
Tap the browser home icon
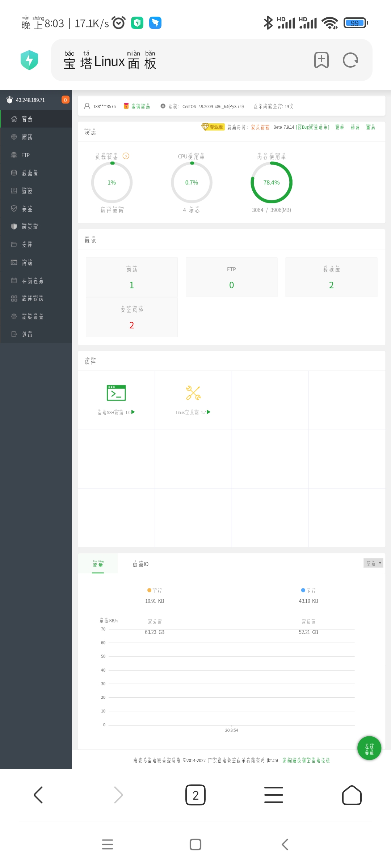pos(352,795)
